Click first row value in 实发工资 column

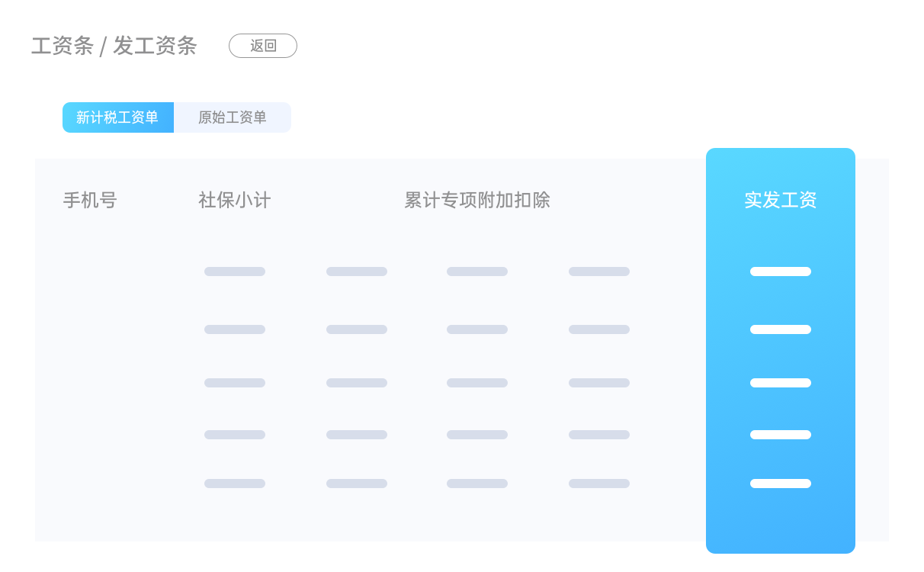point(780,272)
